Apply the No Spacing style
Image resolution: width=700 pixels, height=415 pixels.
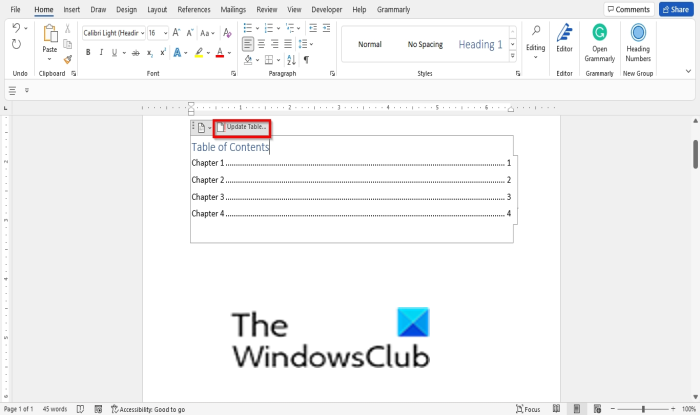click(425, 44)
